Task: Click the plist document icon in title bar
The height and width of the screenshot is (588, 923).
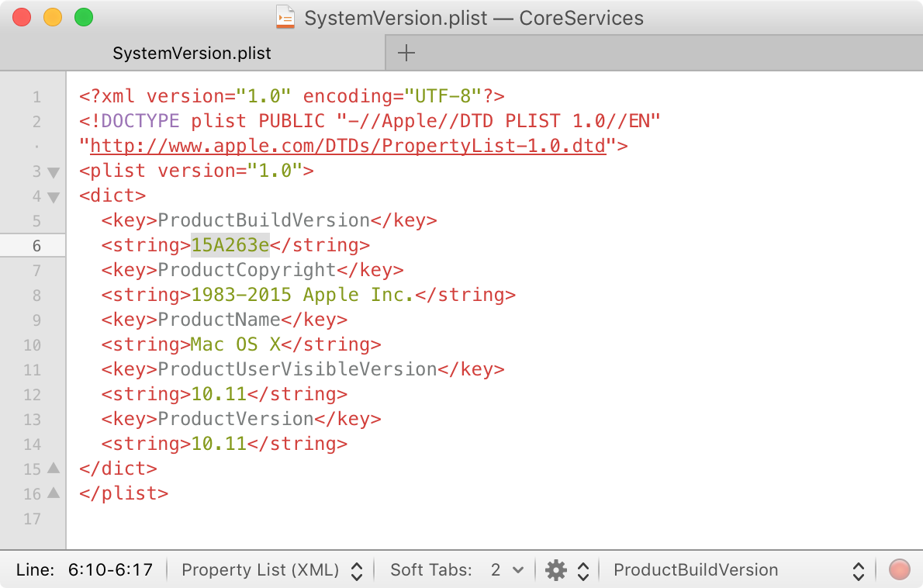Action: pyautogui.click(x=285, y=18)
